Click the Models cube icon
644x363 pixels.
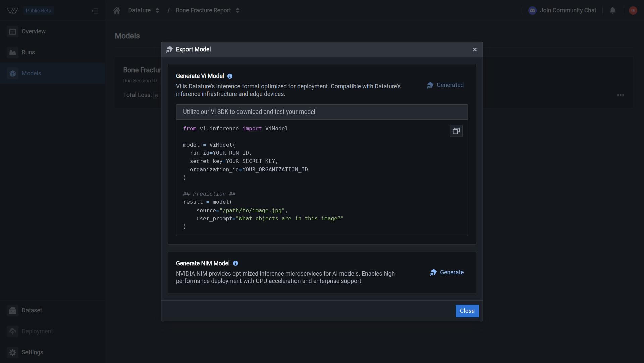click(x=13, y=73)
